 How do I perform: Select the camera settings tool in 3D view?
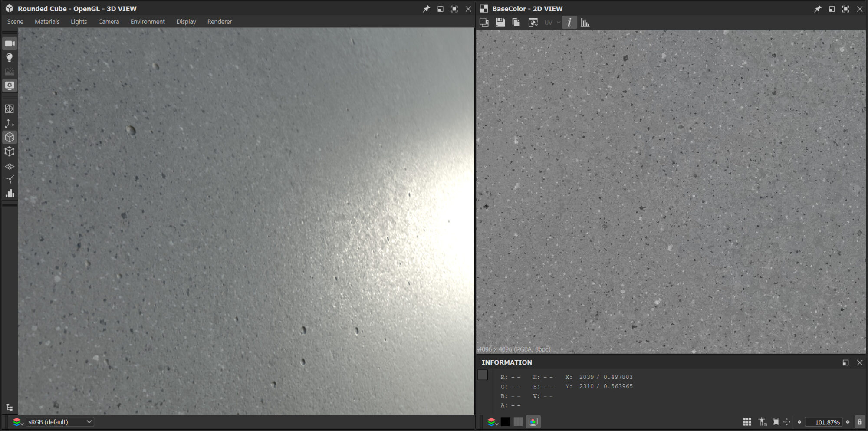click(10, 43)
